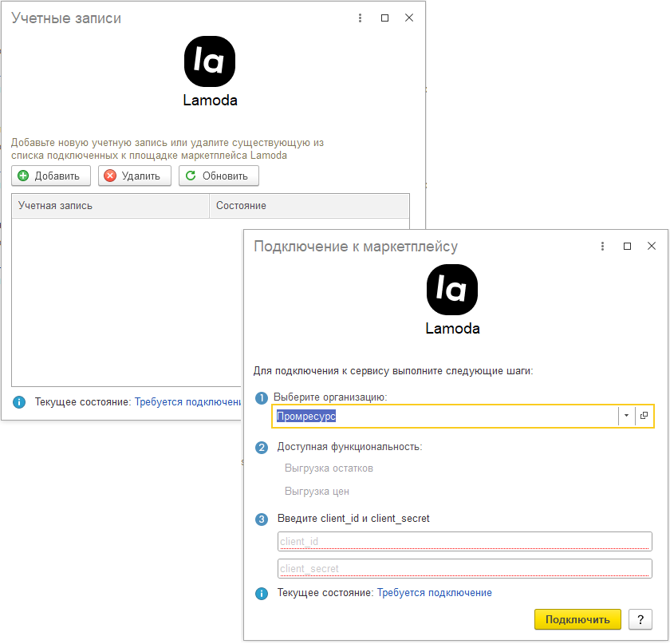Click the info icon in the Учетные записи window status line

pyautogui.click(x=19, y=402)
